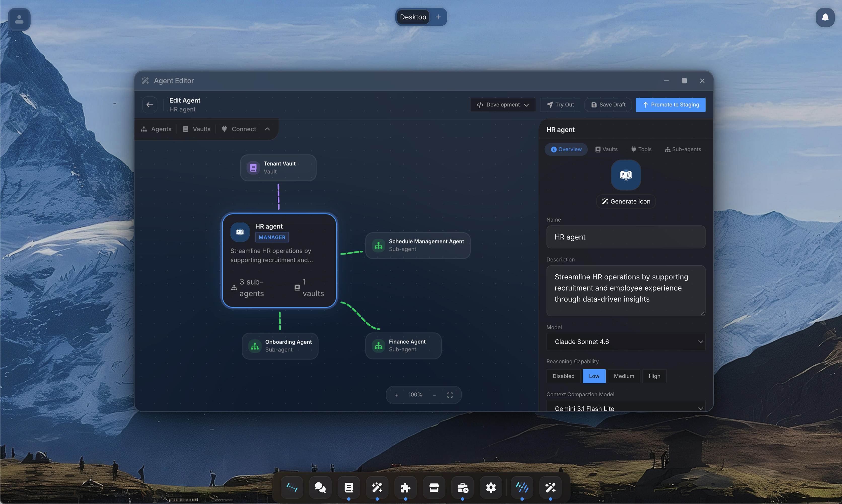This screenshot has width=842, height=504.
Task: Set Reasoning Capability to High
Action: [654, 376]
